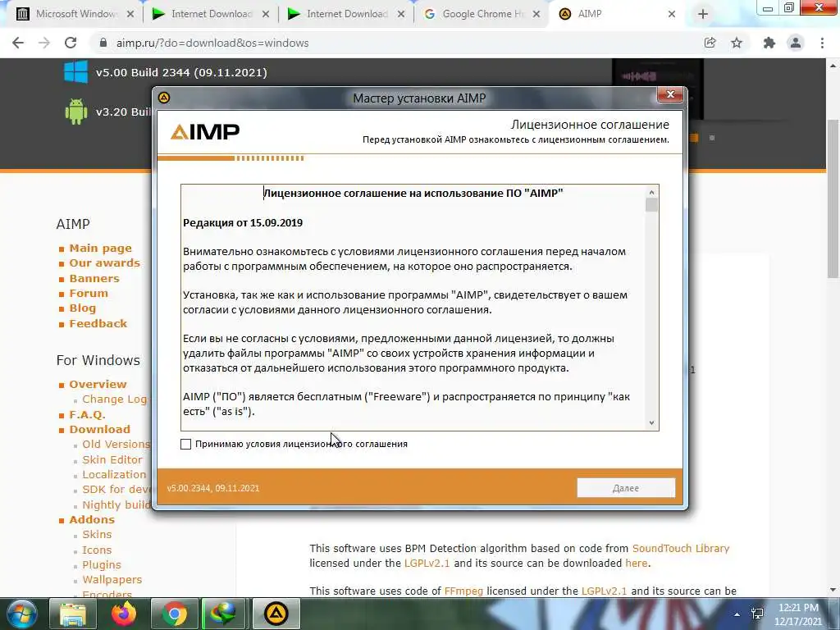Open Skin Editor link
Viewport: 840px width, 630px height.
click(112, 459)
